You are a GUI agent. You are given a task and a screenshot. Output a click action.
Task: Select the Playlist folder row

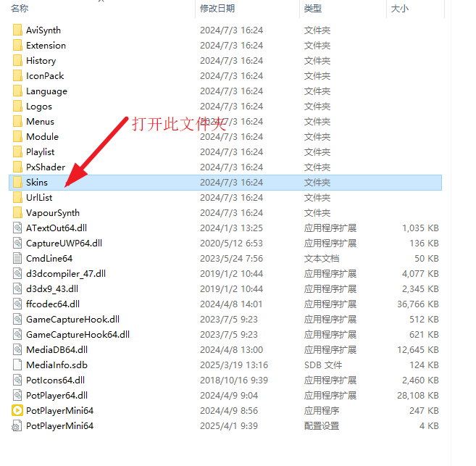coord(225,152)
